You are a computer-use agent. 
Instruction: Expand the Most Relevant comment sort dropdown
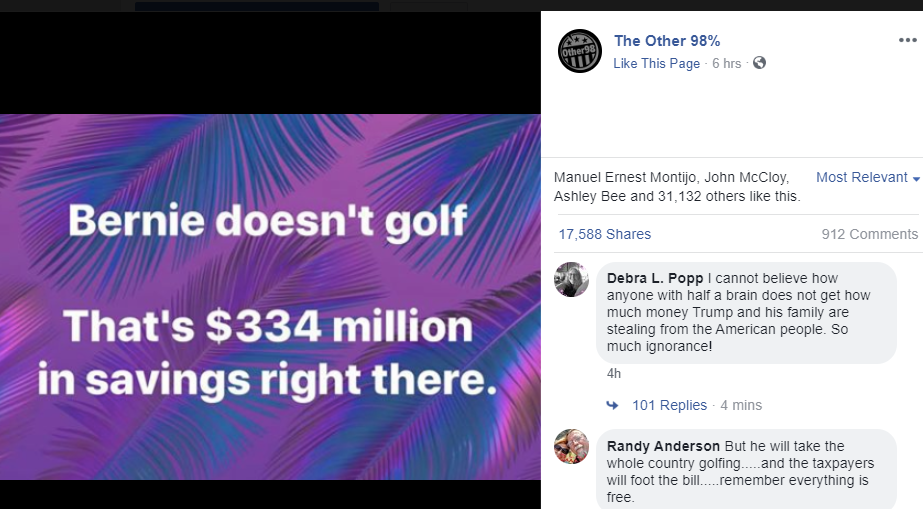(x=867, y=177)
